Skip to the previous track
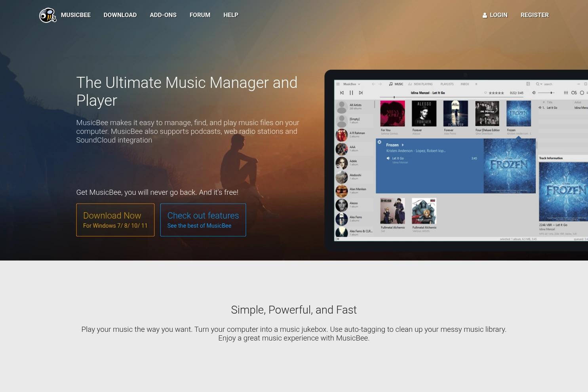The image size is (588, 392). click(x=342, y=93)
